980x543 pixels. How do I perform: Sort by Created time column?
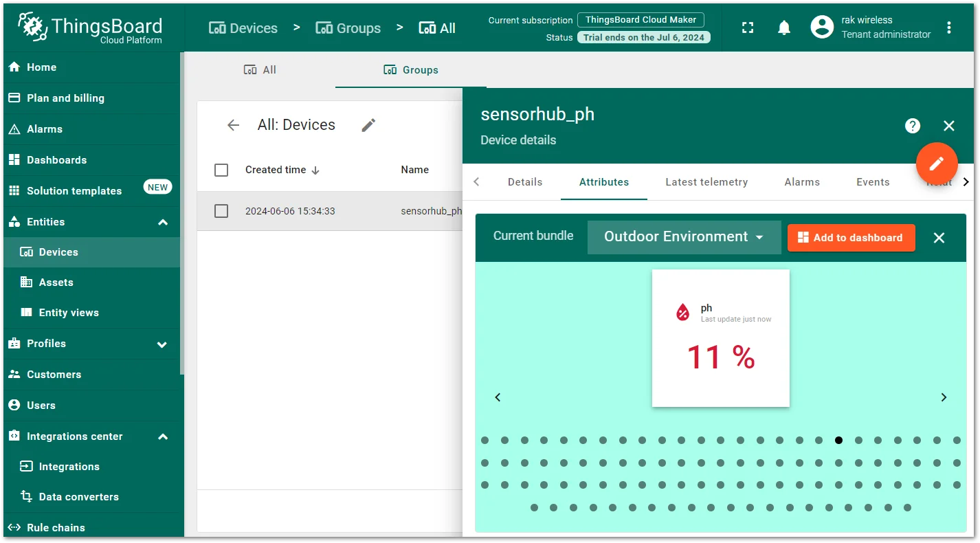282,170
